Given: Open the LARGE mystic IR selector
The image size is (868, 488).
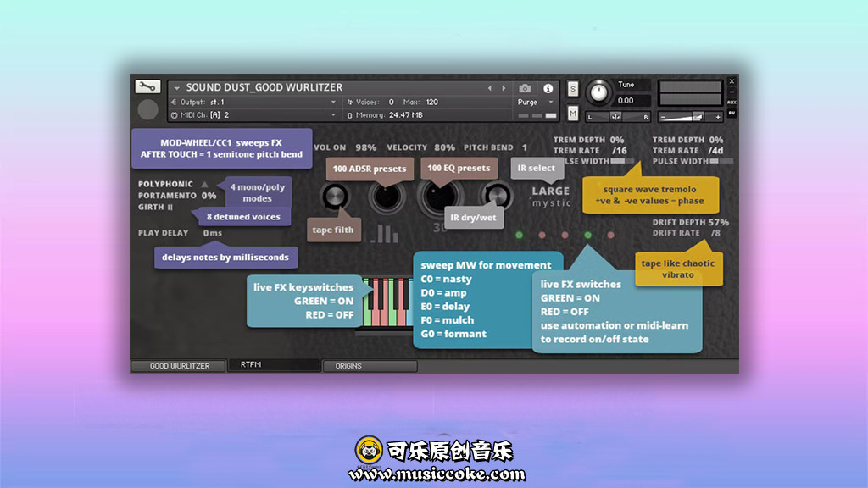Looking at the screenshot, I should point(551,197).
